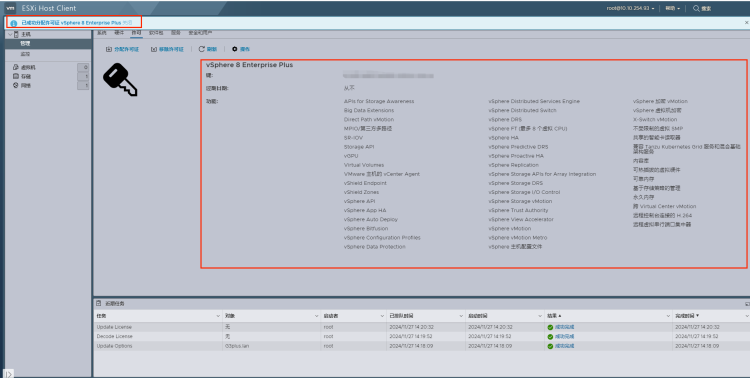Click the Update License task result link

pyautogui.click(x=564, y=327)
